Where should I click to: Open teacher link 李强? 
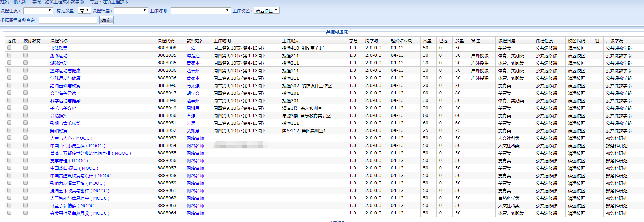point(191,116)
